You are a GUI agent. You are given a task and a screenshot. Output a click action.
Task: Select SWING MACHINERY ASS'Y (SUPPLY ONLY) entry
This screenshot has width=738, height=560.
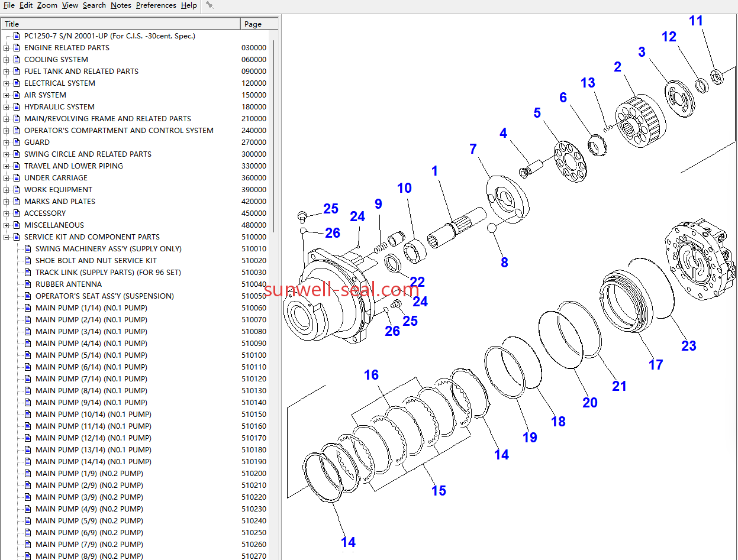click(108, 249)
